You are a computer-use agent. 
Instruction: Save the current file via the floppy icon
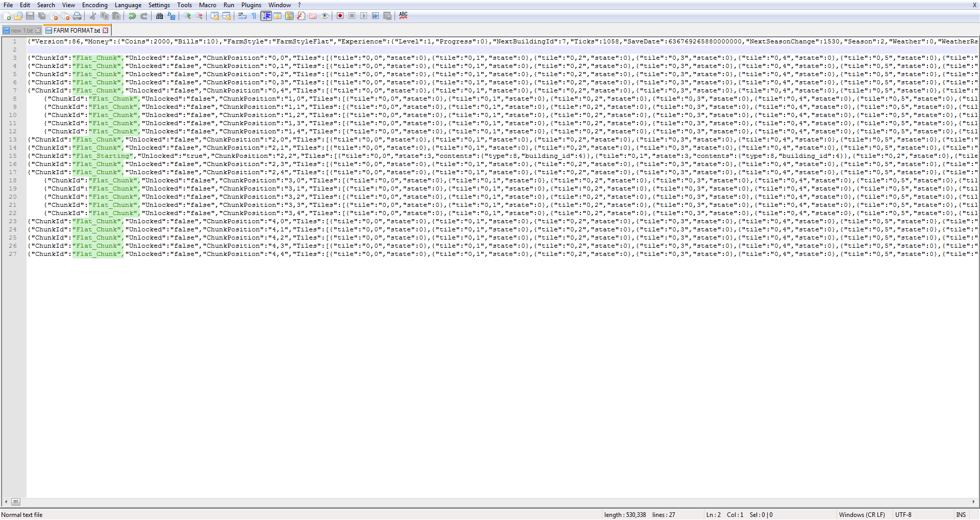coord(30,16)
